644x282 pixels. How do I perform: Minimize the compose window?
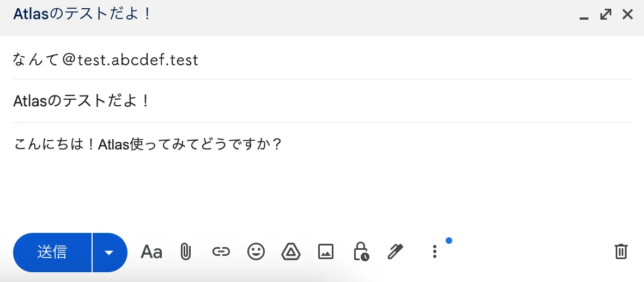(x=584, y=16)
